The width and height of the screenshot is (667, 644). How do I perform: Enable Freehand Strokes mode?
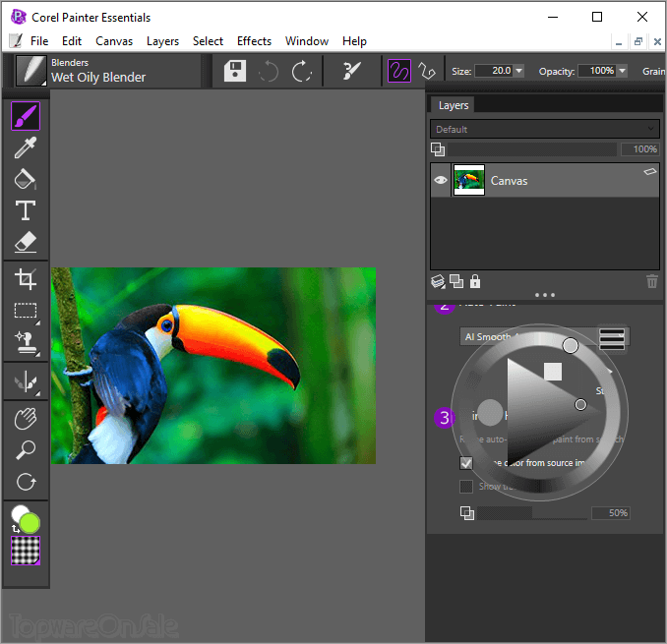(399, 71)
